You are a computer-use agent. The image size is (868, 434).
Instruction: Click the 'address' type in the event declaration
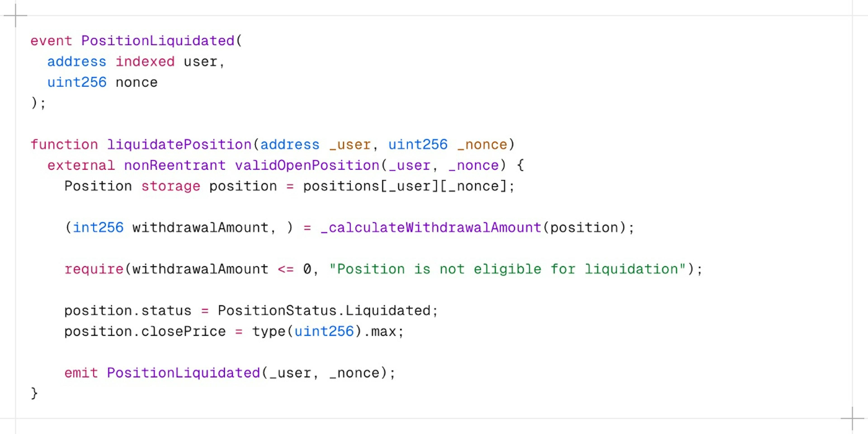click(x=77, y=62)
